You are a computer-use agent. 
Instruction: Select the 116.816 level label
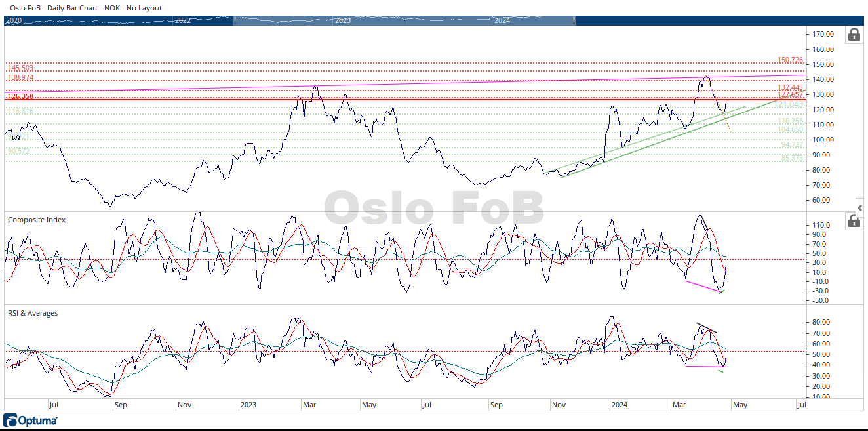click(20, 112)
